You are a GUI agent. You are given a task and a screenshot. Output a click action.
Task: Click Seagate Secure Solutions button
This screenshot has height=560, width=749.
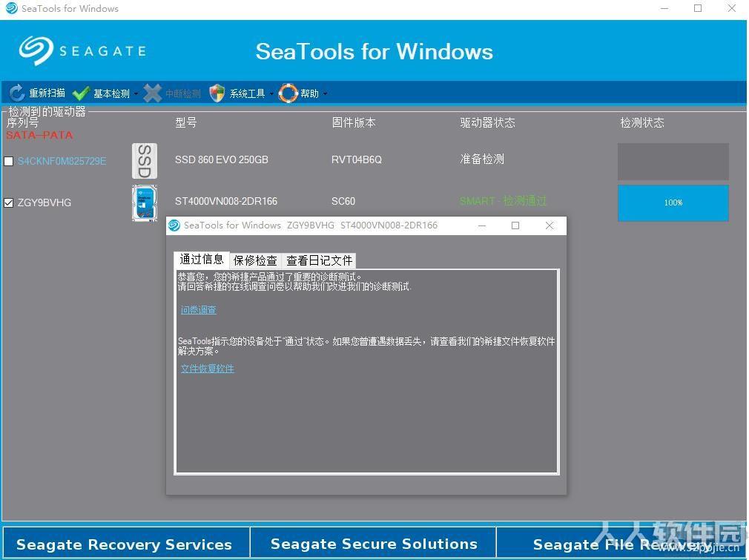[x=374, y=543]
